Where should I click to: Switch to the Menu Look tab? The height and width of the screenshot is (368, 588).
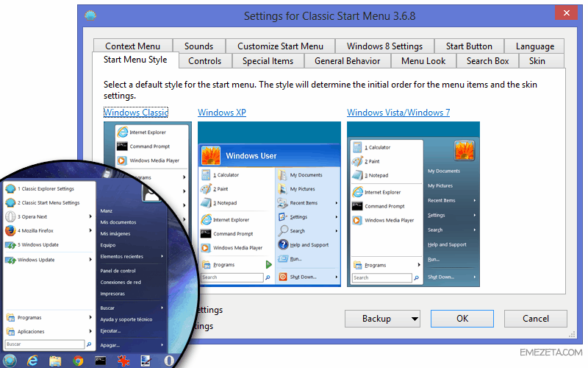tap(423, 61)
